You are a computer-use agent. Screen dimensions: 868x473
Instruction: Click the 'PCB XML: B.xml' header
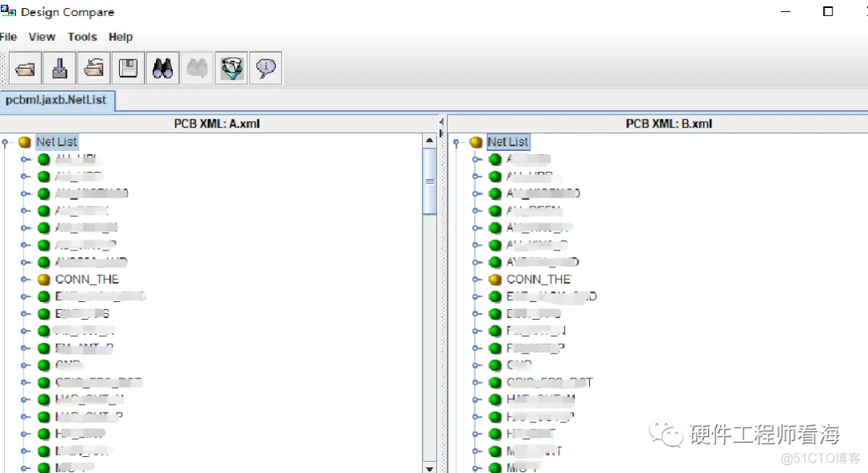669,124
